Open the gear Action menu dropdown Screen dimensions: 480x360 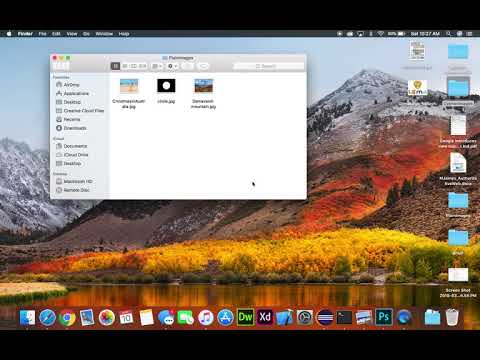(172, 66)
